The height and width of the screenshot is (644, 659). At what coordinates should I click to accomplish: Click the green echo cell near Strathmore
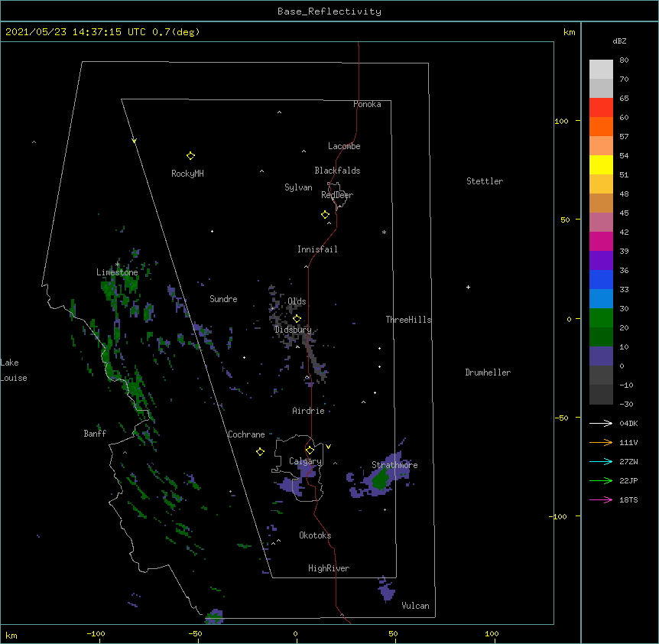pyautogui.click(x=381, y=480)
